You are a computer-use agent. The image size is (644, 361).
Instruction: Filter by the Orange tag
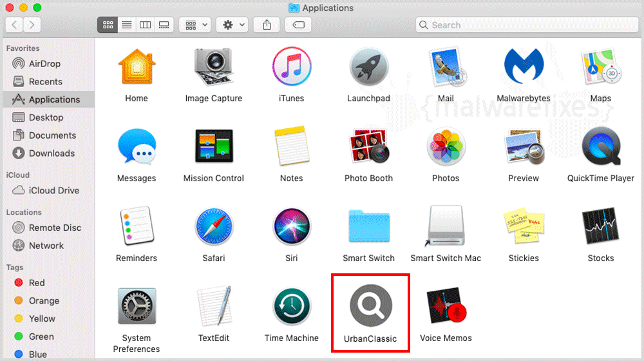click(x=48, y=300)
